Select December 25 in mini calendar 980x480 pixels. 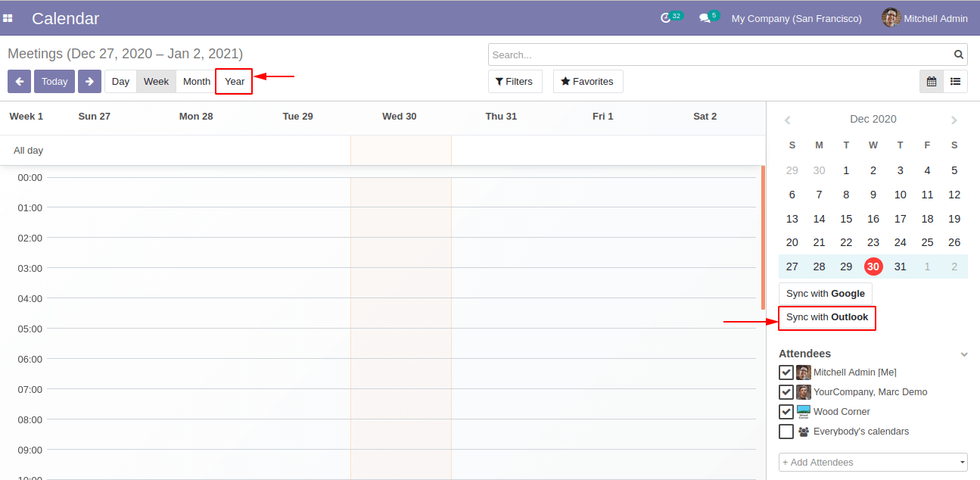point(927,242)
